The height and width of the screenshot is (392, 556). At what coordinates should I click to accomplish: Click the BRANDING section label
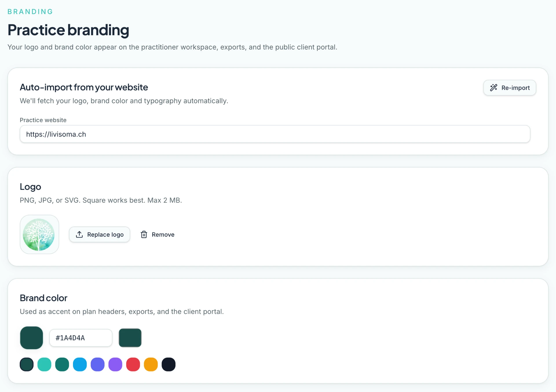pos(30,12)
